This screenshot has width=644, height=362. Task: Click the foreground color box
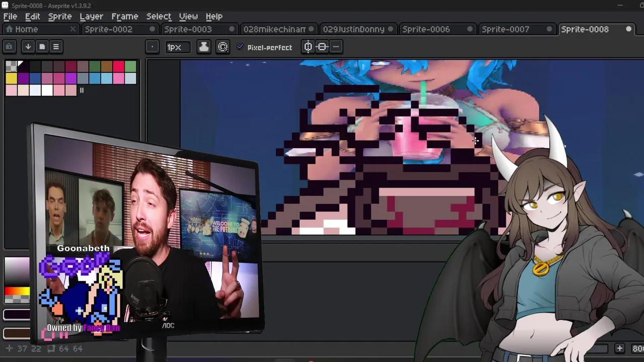click(16, 315)
